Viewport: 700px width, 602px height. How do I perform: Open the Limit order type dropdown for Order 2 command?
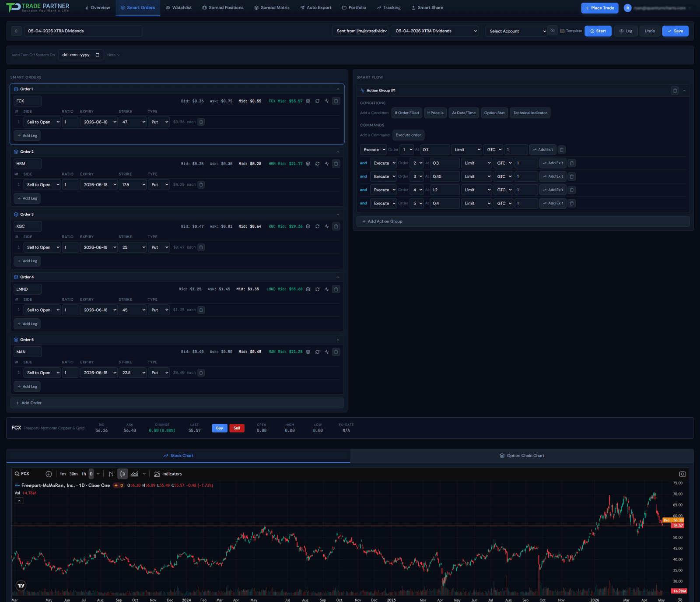coord(477,163)
